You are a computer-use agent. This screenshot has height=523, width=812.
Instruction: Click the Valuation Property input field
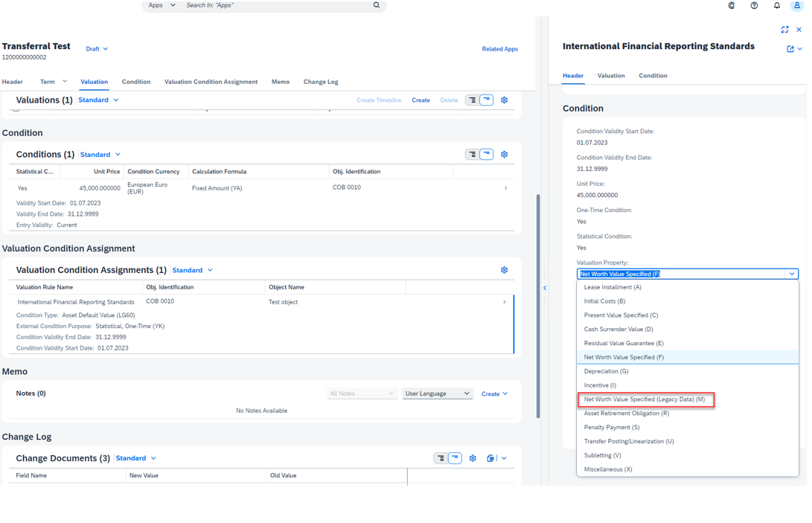point(682,274)
